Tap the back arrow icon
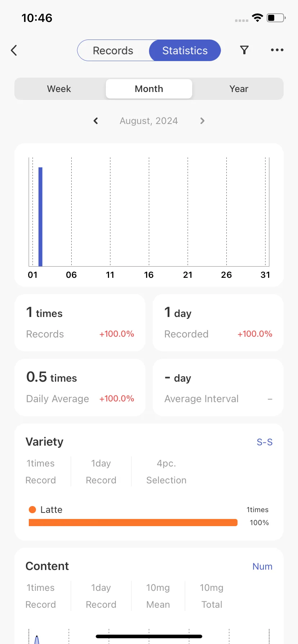298x644 pixels. coord(14,50)
